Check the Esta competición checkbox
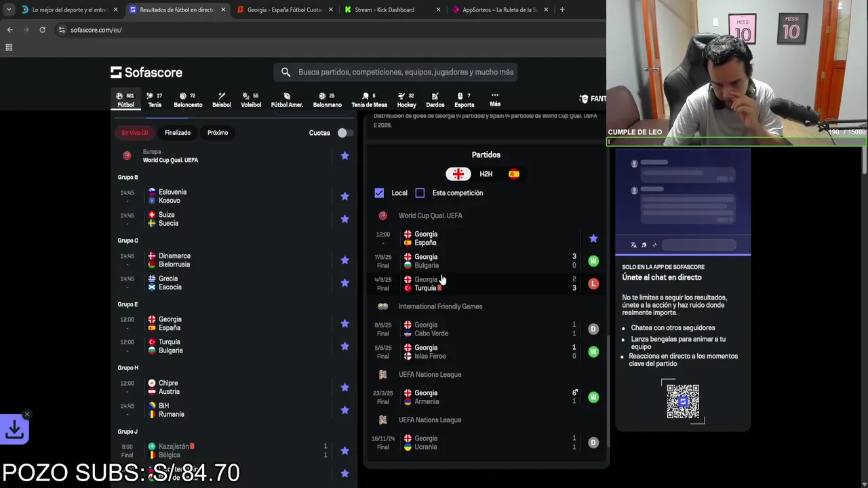 [420, 193]
